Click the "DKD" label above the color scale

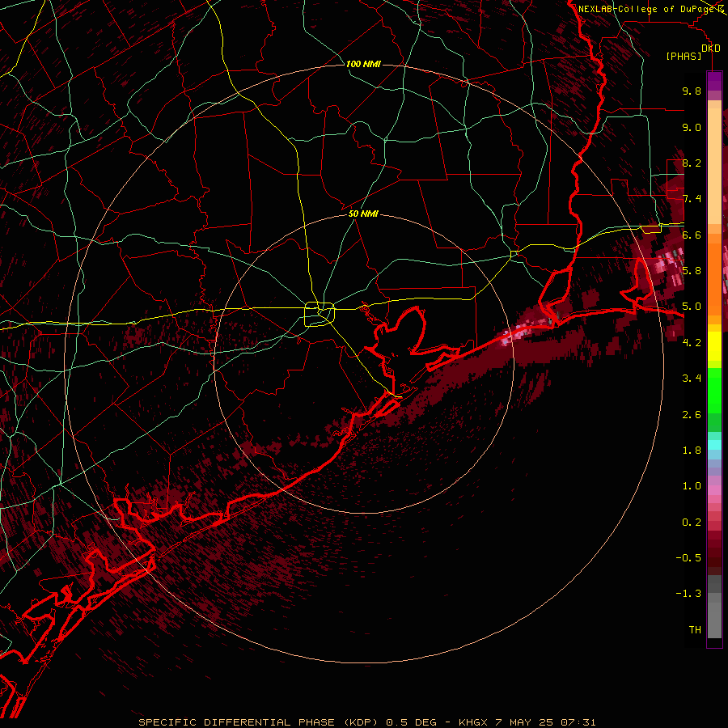(711, 49)
